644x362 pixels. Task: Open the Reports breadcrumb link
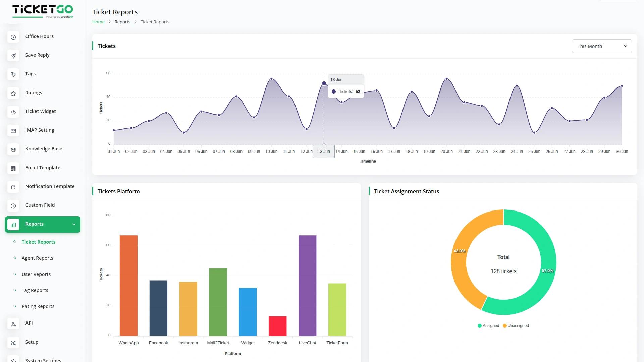(x=122, y=22)
